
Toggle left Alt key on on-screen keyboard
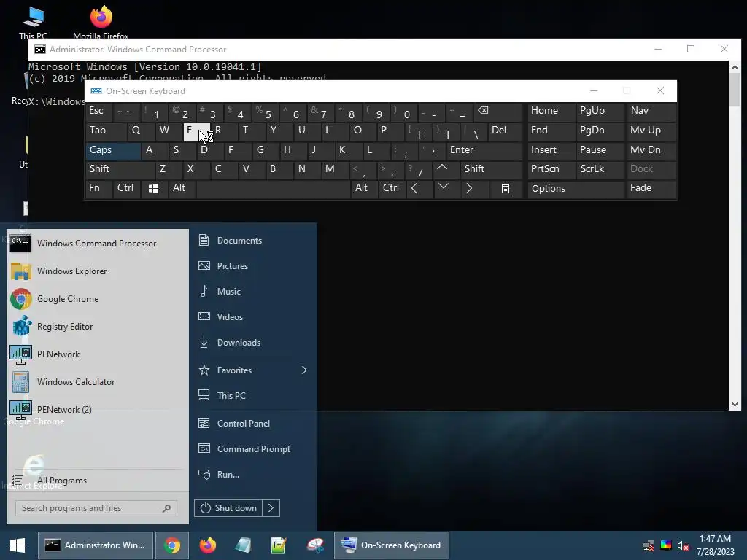click(182, 188)
